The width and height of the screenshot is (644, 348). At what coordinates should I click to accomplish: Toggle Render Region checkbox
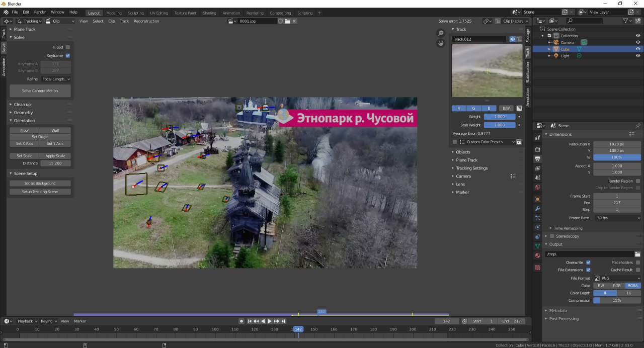[638, 181]
